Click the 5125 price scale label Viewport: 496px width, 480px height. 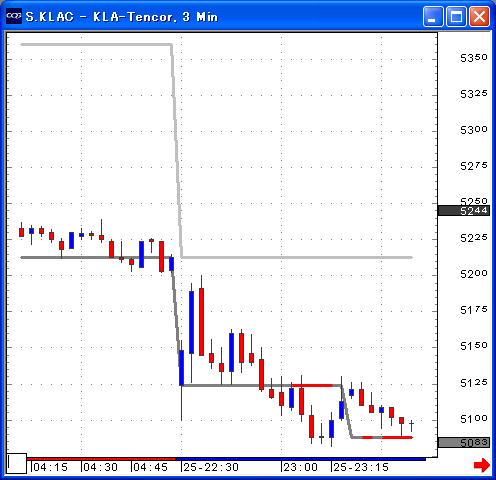pyautogui.click(x=474, y=383)
